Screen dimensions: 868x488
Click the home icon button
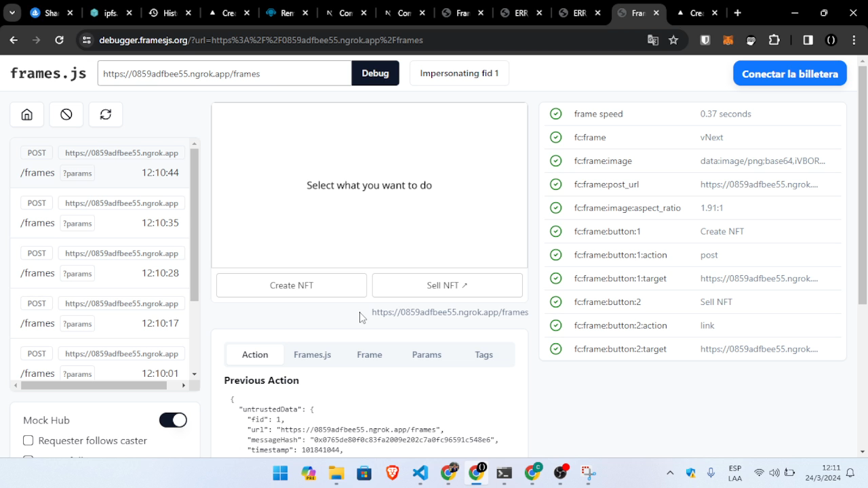coord(27,115)
